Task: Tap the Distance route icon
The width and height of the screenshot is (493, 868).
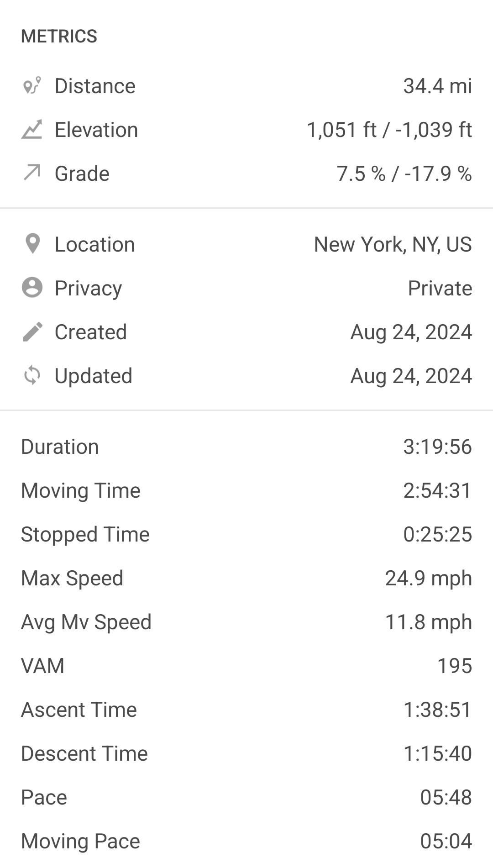Action: [x=32, y=86]
